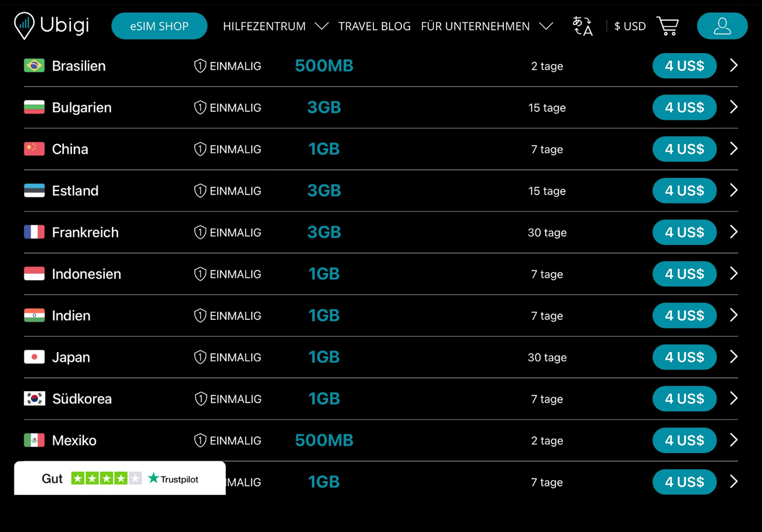Buy the Frankreich 3GB plan for 4 US$

pyautogui.click(x=684, y=232)
